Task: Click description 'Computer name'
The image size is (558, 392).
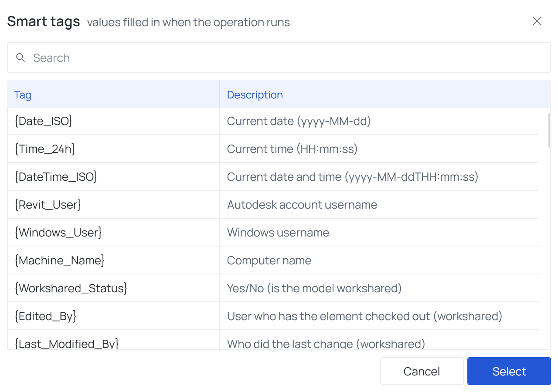Action: pos(269,260)
